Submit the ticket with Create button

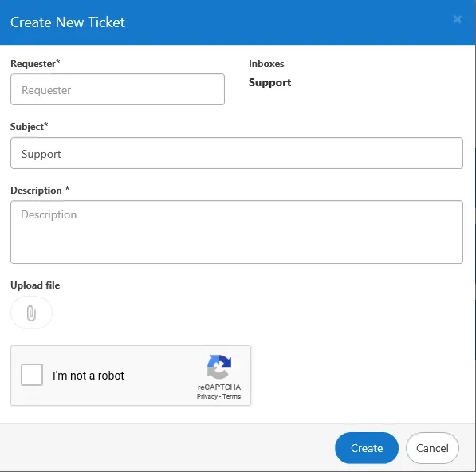pos(367,448)
